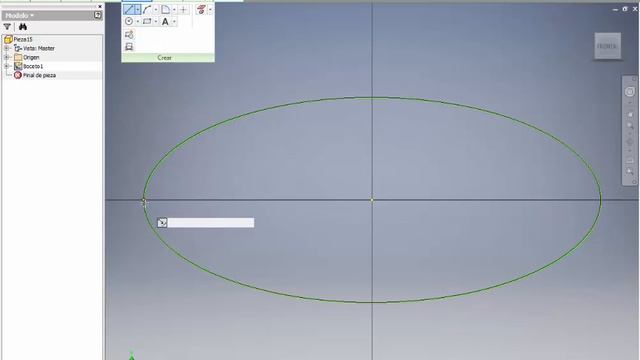The width and height of the screenshot is (640, 360).
Task: Click the Look At tool in navigation bar
Action: click(630, 160)
